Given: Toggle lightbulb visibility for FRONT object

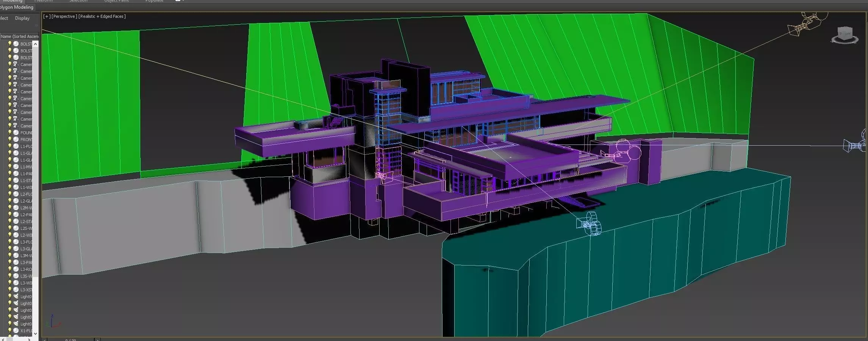Looking at the screenshot, I should [10, 140].
